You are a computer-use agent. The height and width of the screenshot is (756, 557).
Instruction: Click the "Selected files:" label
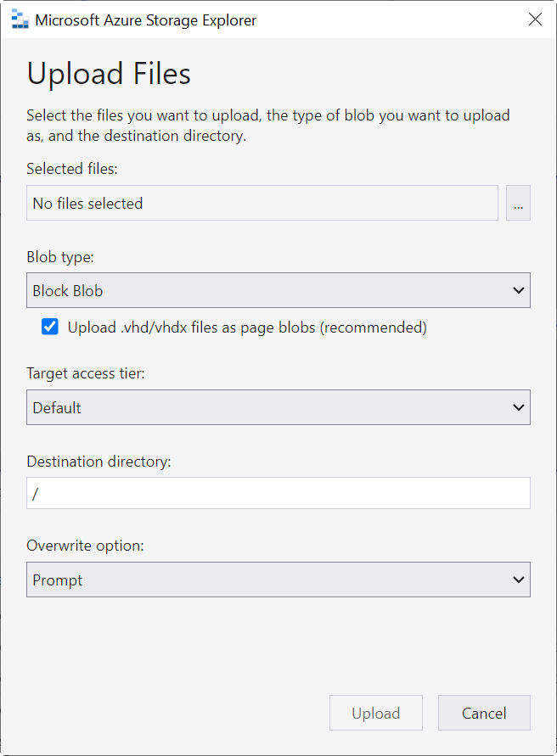[72, 169]
